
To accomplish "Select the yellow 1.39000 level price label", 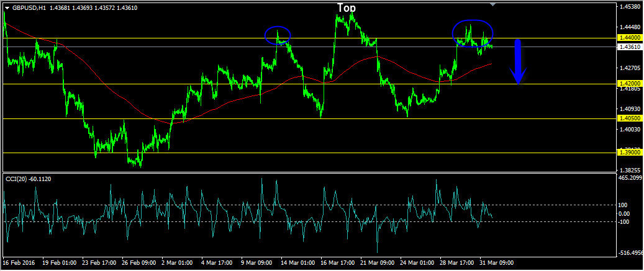I will (630, 152).
